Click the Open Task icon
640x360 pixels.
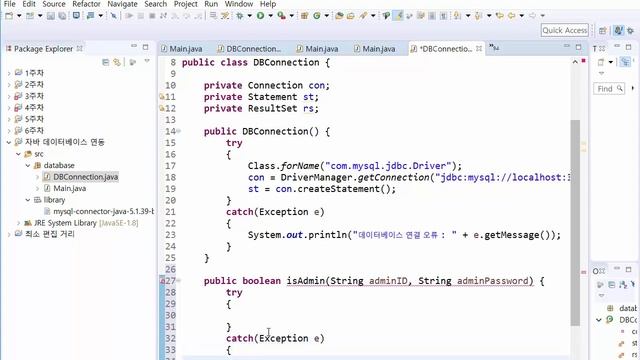351,16
